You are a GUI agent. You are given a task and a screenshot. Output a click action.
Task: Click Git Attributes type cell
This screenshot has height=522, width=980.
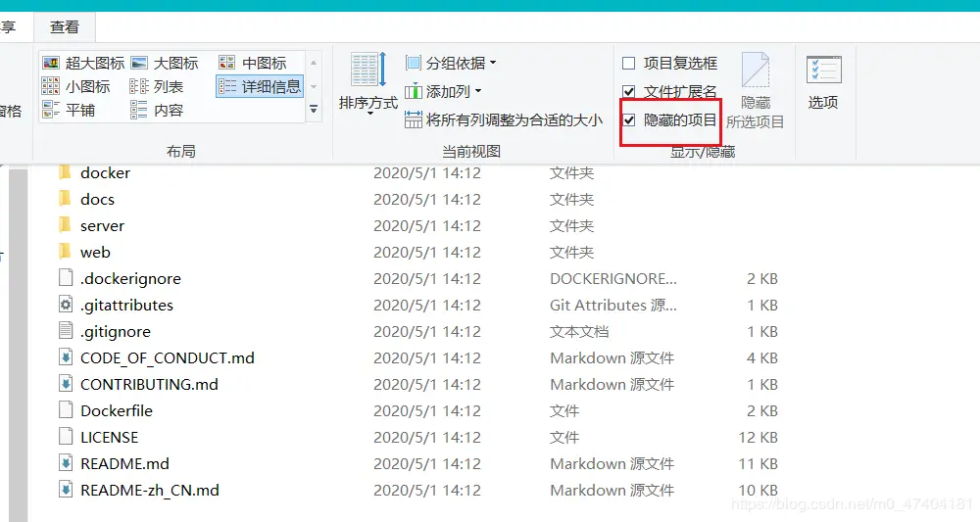pyautogui.click(x=613, y=305)
